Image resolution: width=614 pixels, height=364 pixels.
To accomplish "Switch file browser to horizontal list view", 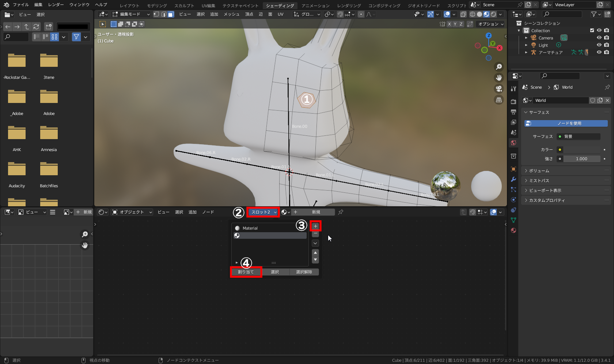I will coord(45,37).
